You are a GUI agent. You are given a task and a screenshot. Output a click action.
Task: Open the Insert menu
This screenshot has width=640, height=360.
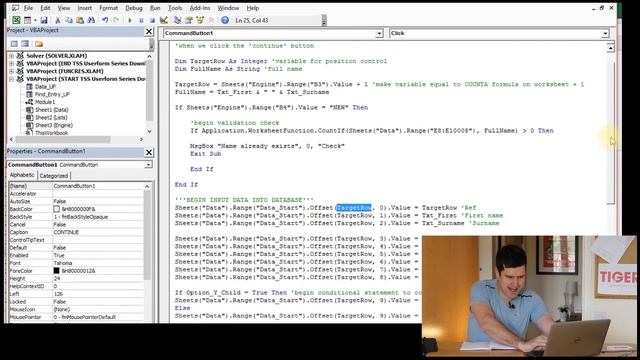coord(84,8)
